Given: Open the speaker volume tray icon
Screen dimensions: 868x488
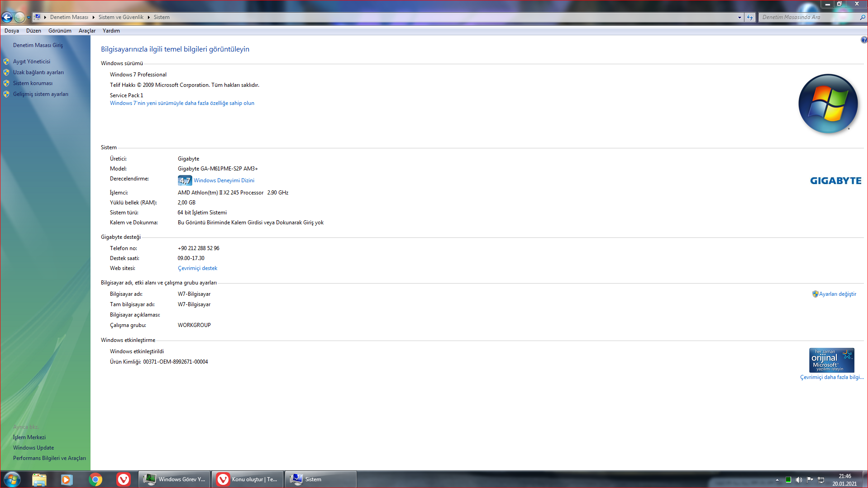Looking at the screenshot, I should (799, 480).
